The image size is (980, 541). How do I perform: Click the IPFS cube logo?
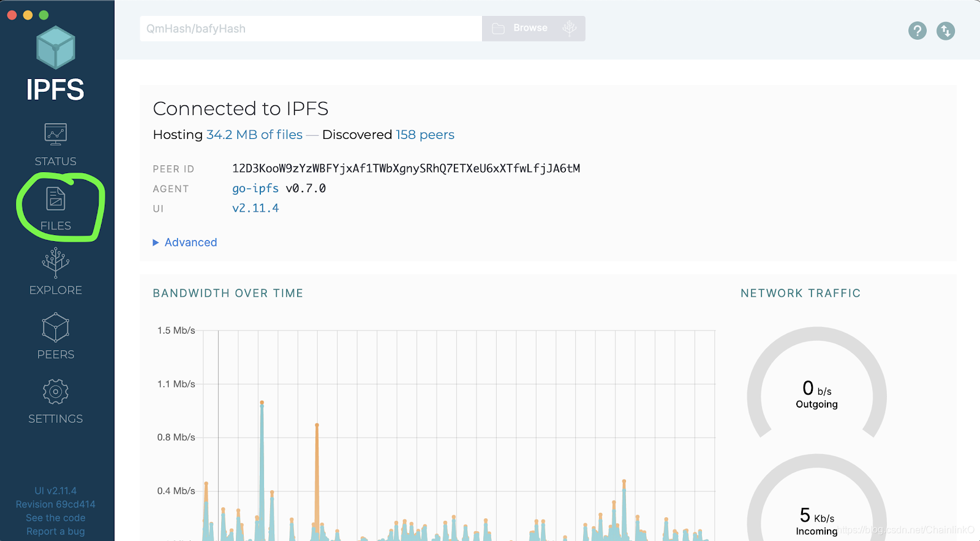[56, 47]
